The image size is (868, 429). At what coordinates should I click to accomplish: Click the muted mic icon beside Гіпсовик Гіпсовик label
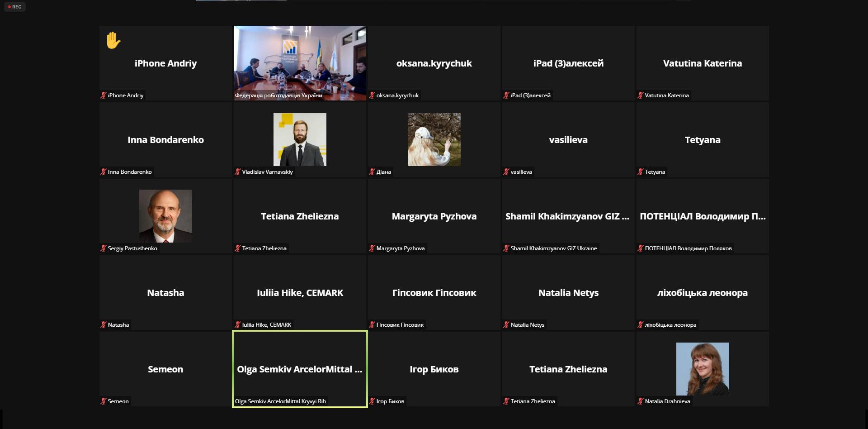tap(372, 325)
